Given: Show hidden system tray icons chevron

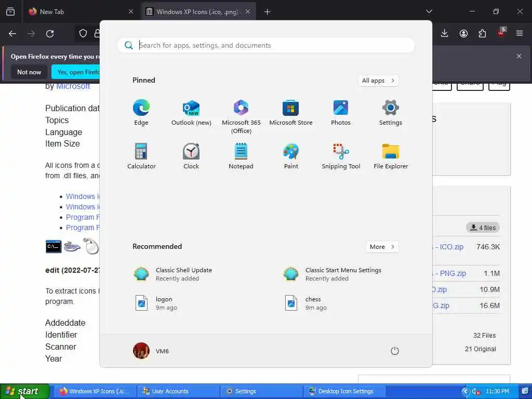Looking at the screenshot, I should (465, 391).
